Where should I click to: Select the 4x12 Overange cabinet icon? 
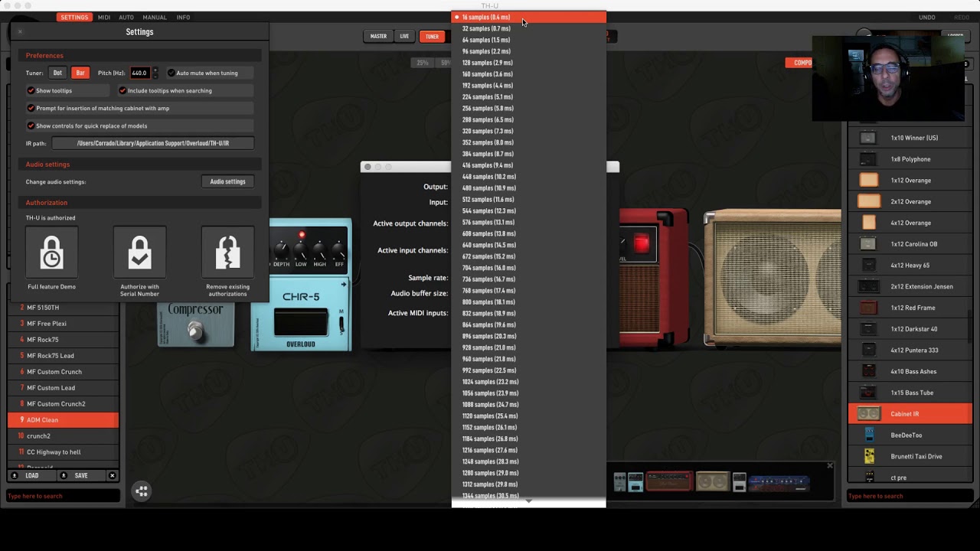868,223
